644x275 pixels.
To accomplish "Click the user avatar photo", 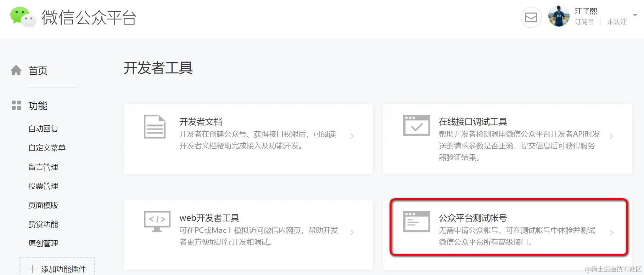I will (x=559, y=16).
